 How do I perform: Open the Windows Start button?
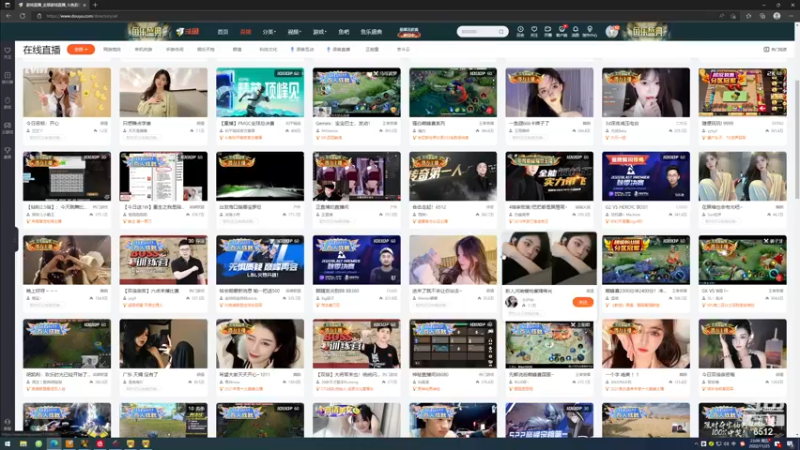click(x=7, y=444)
